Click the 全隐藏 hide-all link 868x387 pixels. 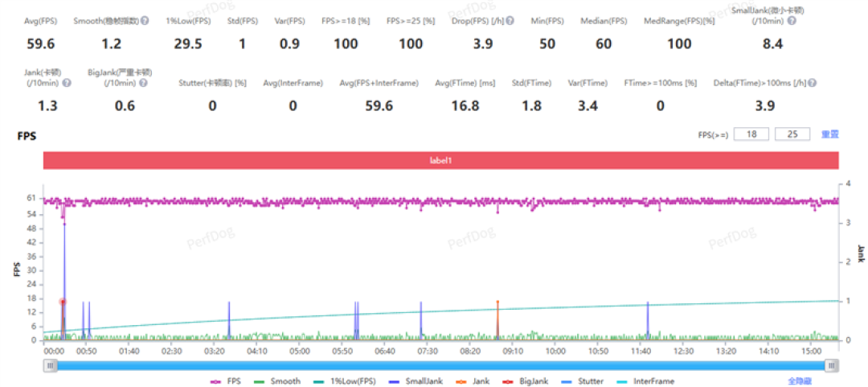click(x=800, y=381)
